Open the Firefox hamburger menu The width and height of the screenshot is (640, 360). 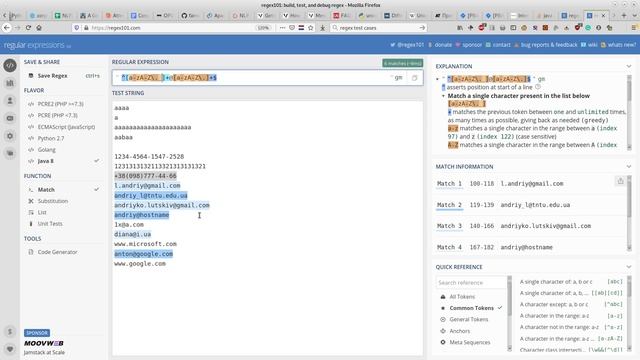tap(634, 28)
